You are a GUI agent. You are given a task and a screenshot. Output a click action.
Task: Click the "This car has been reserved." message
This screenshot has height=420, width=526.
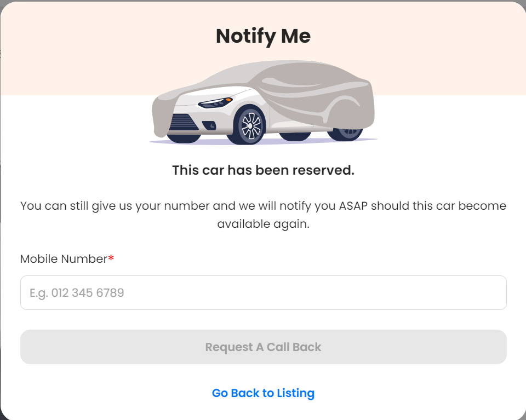263,170
